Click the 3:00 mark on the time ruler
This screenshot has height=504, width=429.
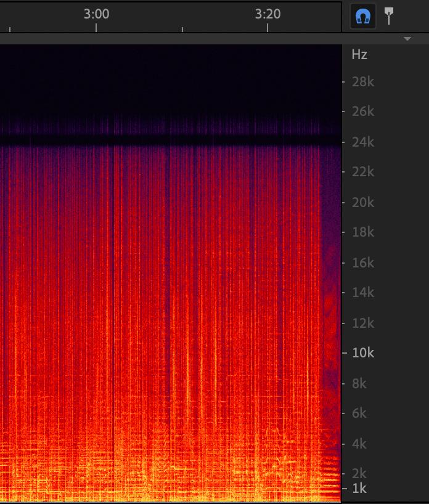[96, 14]
